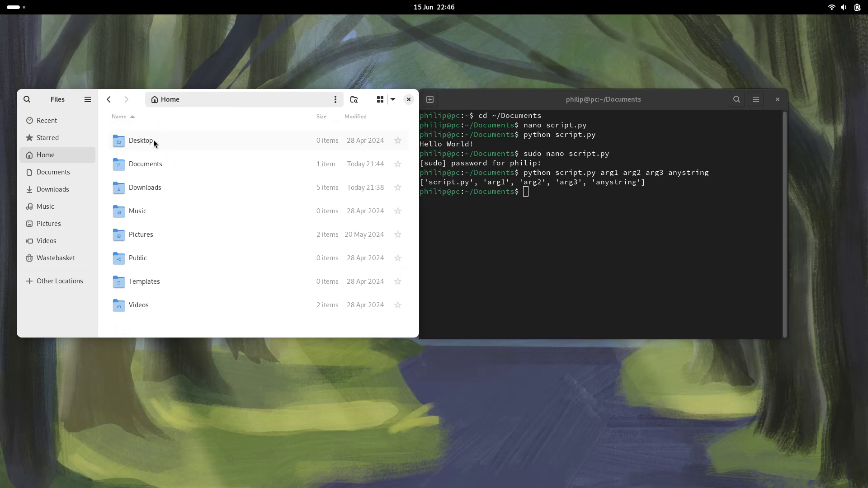Viewport: 868px width, 488px height.
Task: Sort by the Modified column header
Action: [x=355, y=117]
